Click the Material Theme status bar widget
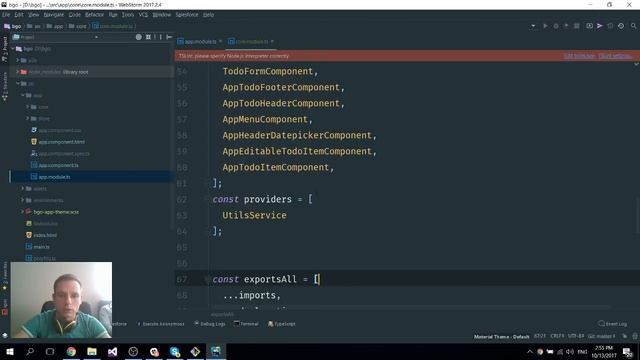 pos(501,336)
